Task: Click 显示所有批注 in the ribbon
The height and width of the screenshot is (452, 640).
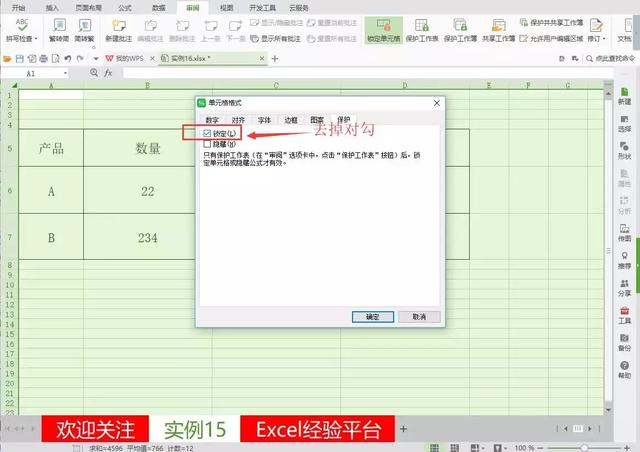Action: (x=276, y=38)
